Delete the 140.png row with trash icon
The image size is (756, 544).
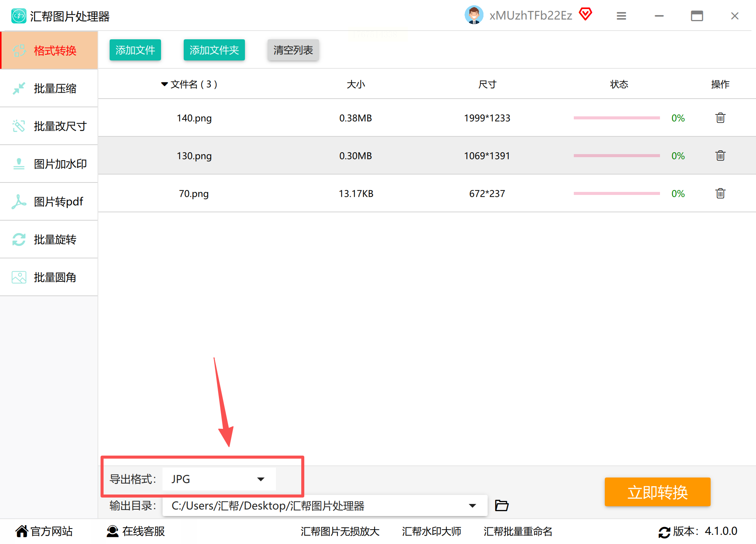tap(720, 118)
